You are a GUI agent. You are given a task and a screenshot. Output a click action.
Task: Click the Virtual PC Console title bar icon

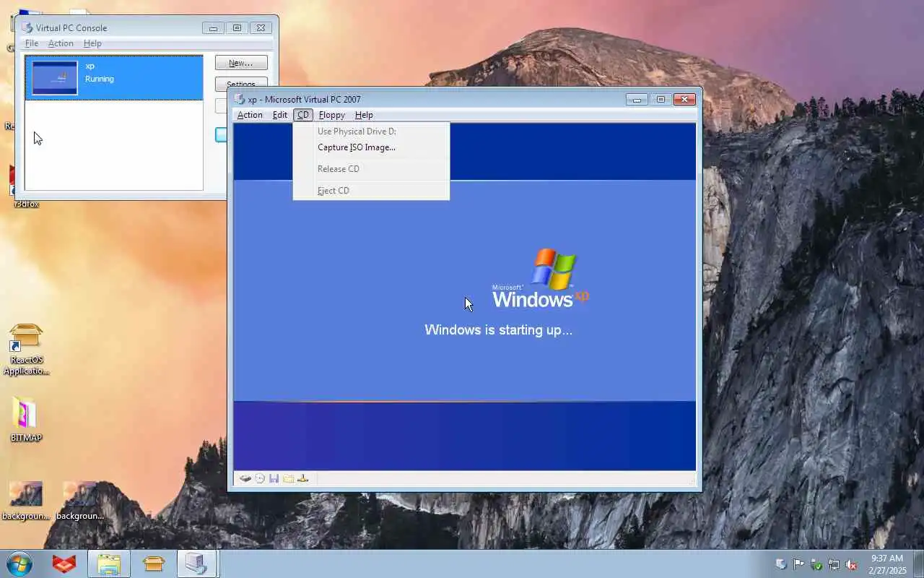(x=27, y=27)
